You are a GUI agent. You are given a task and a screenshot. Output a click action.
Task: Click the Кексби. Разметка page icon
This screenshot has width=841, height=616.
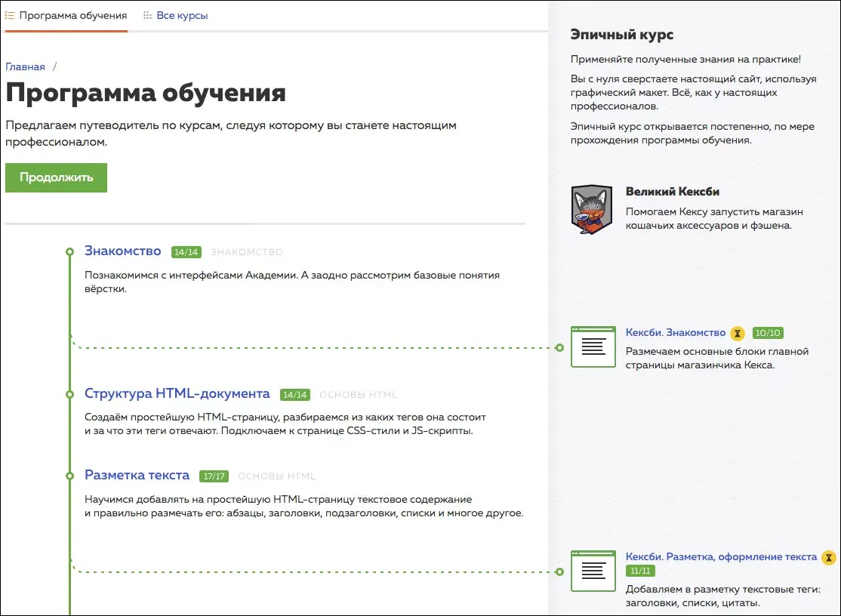click(x=593, y=571)
